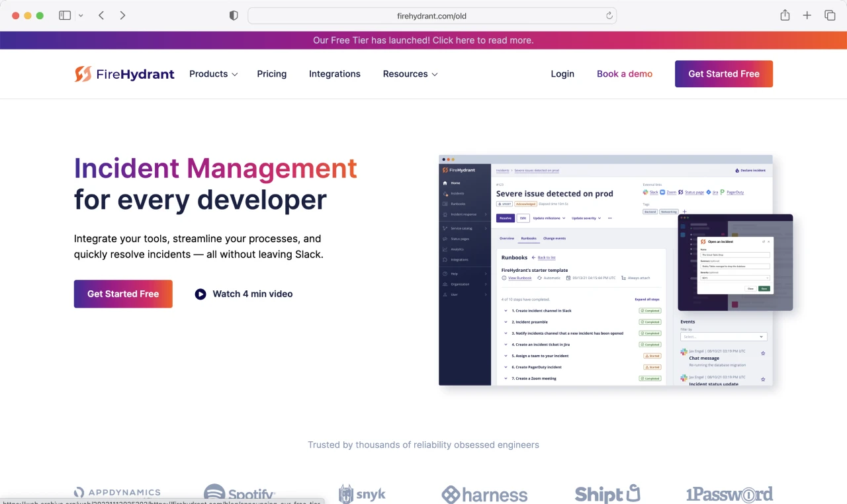Image resolution: width=847 pixels, height=504 pixels.
Task: Expand the Products menu
Action: coord(213,74)
